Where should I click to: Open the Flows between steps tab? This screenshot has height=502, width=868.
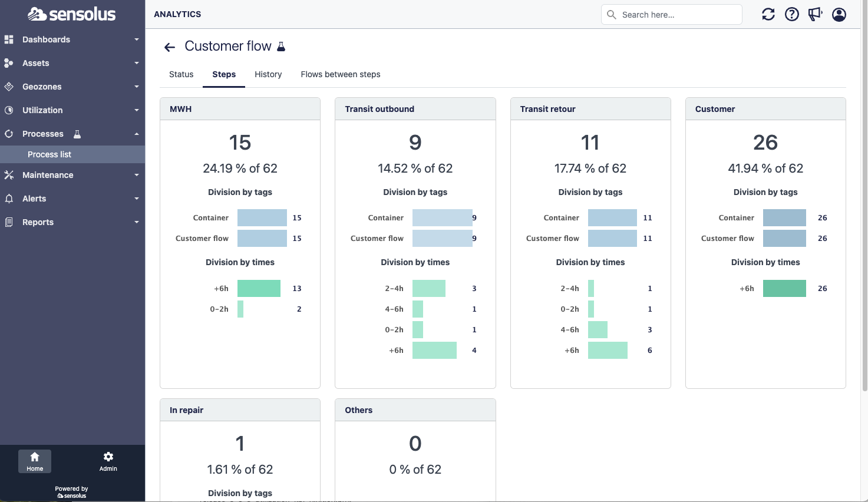coord(341,74)
